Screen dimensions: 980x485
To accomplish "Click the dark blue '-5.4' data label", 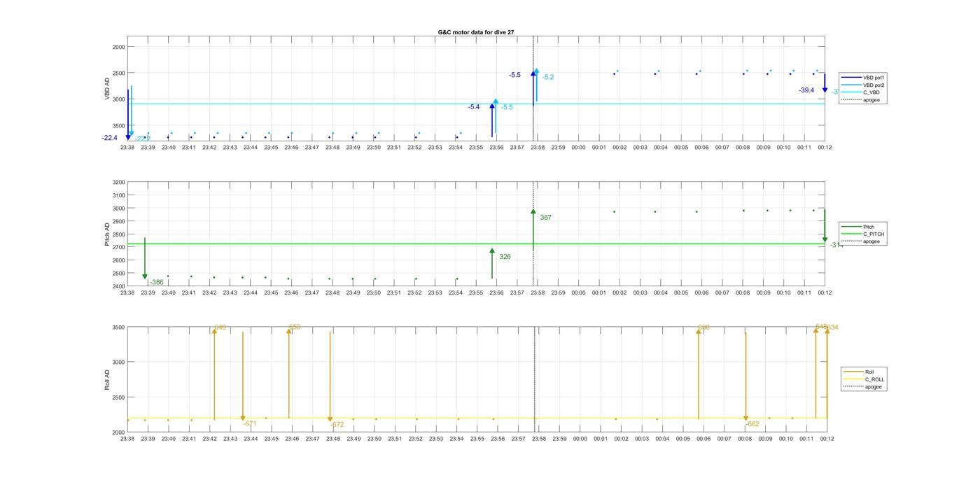I will click(x=474, y=107).
